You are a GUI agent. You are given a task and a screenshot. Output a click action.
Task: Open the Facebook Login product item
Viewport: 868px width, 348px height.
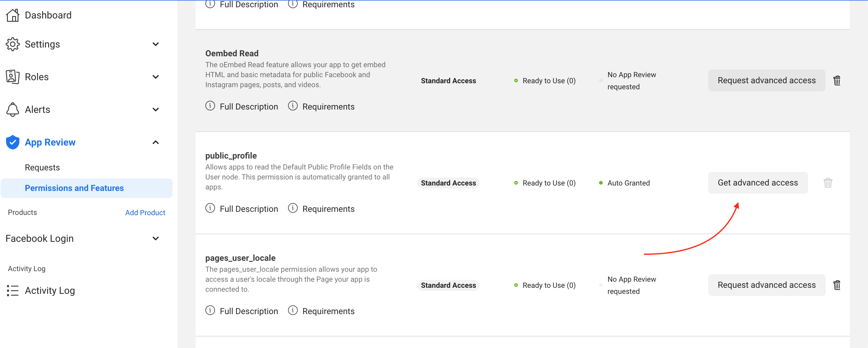tap(40, 238)
